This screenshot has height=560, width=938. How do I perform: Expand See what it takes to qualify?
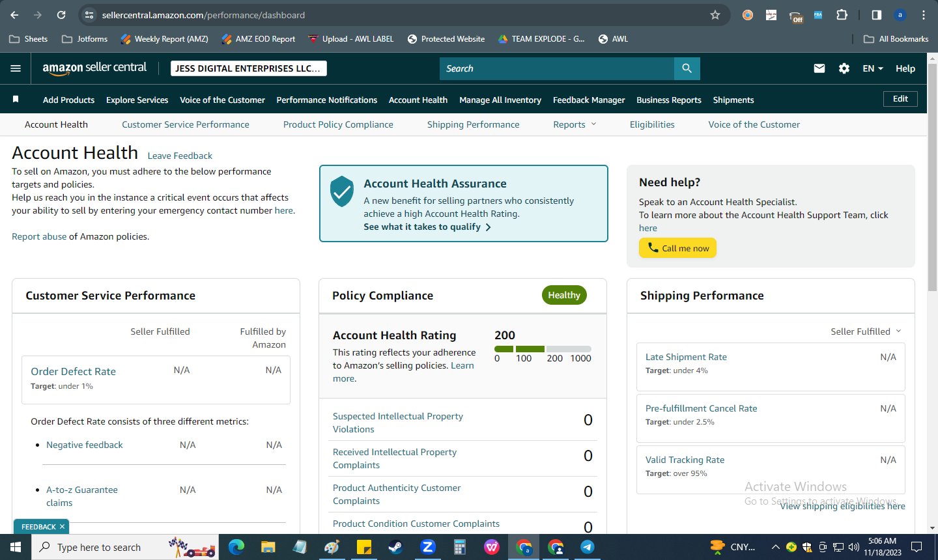(427, 227)
